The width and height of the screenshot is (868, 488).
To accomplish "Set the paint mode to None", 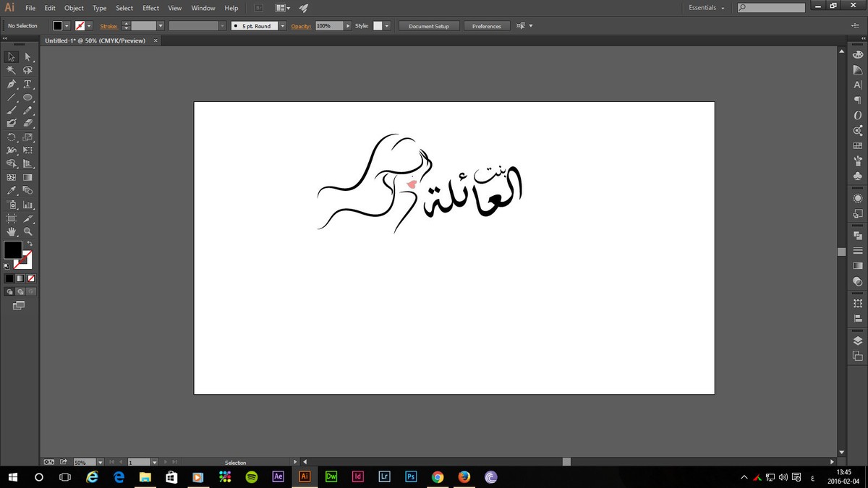I will pos(31,278).
